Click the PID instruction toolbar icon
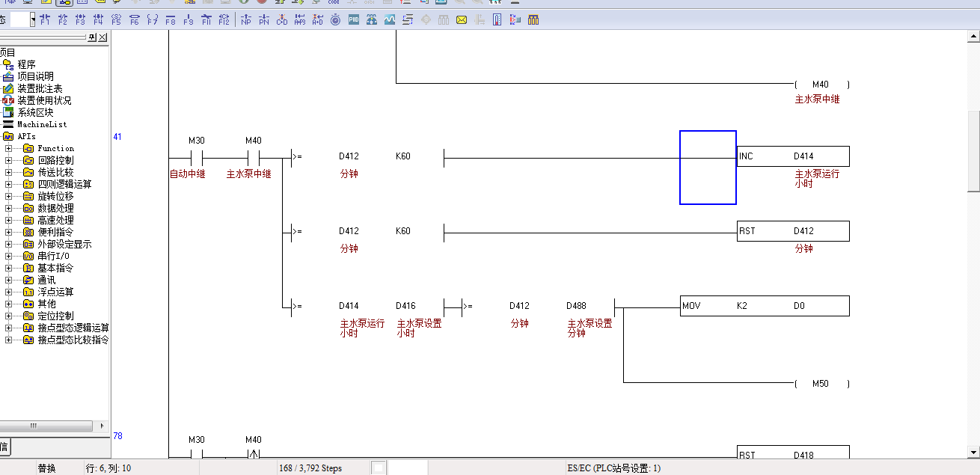This screenshot has width=980, height=475. pyautogui.click(x=353, y=20)
